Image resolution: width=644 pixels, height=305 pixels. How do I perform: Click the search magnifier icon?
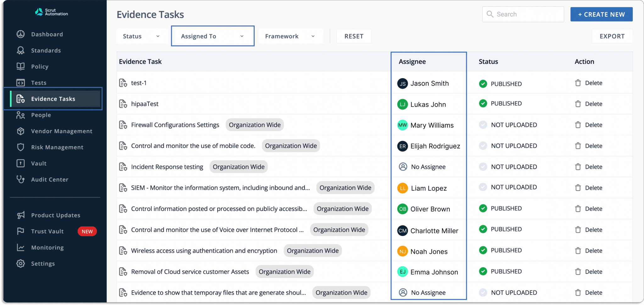pyautogui.click(x=490, y=14)
